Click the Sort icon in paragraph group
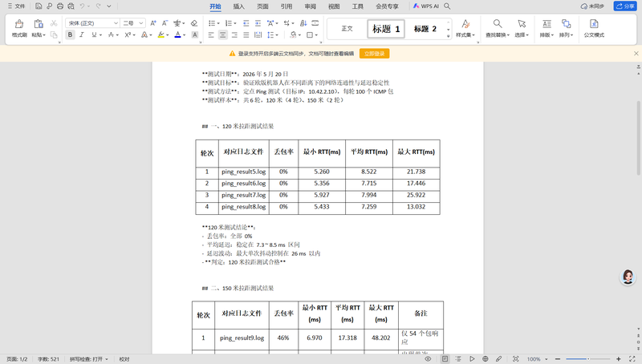This screenshot has width=642, height=364. coord(303,23)
